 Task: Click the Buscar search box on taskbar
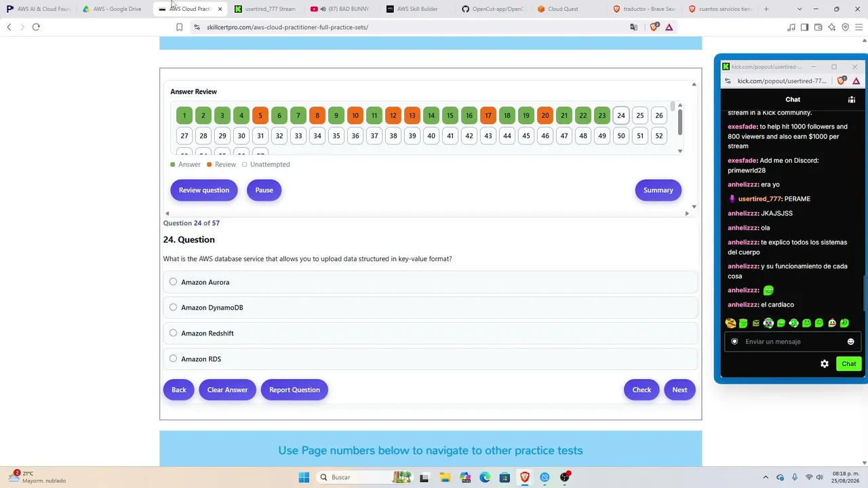(364, 477)
